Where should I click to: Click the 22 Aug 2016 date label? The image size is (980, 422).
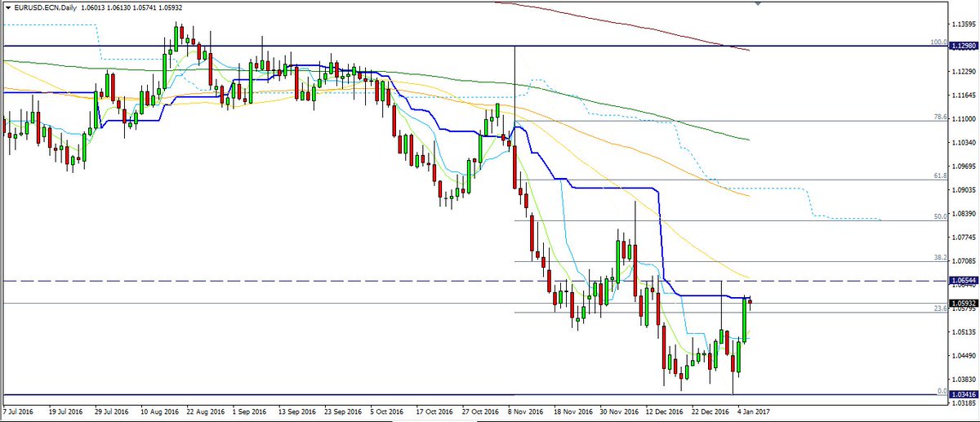[204, 413]
